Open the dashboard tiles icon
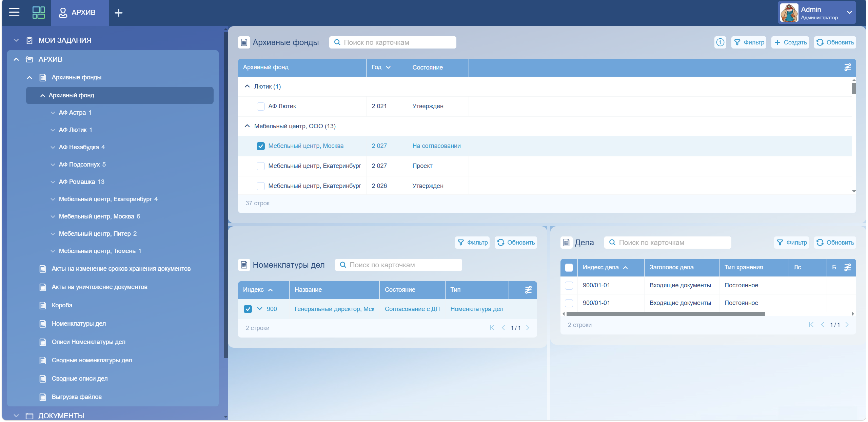 pos(38,13)
